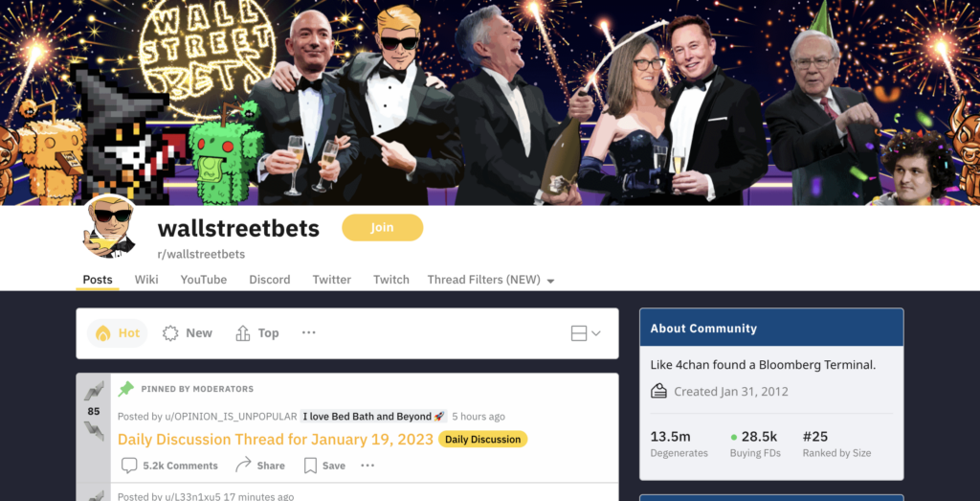Open user u/OPINION_IS_UNPOPULAR profile
980x501 pixels.
(207, 417)
